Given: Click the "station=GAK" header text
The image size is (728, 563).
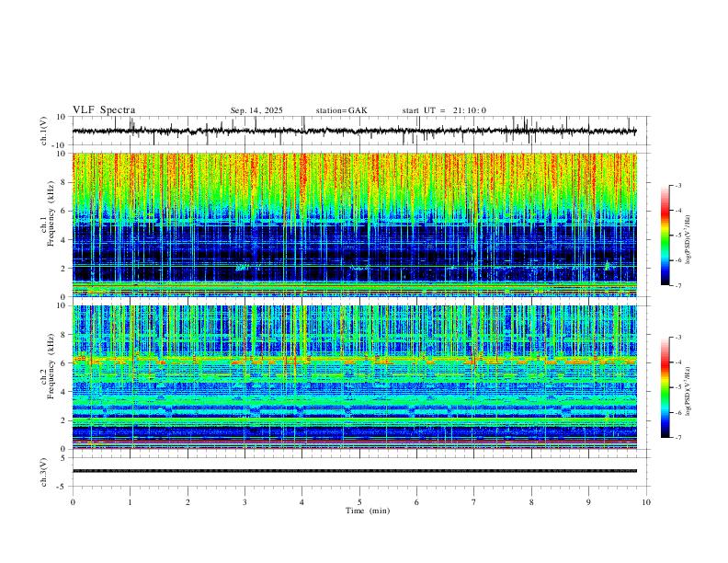Looking at the screenshot, I should tap(341, 110).
